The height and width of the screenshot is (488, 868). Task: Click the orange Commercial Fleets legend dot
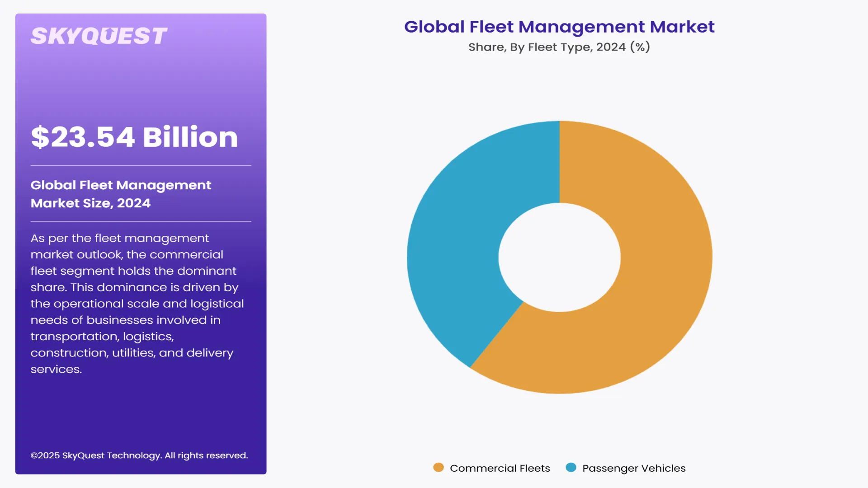438,468
